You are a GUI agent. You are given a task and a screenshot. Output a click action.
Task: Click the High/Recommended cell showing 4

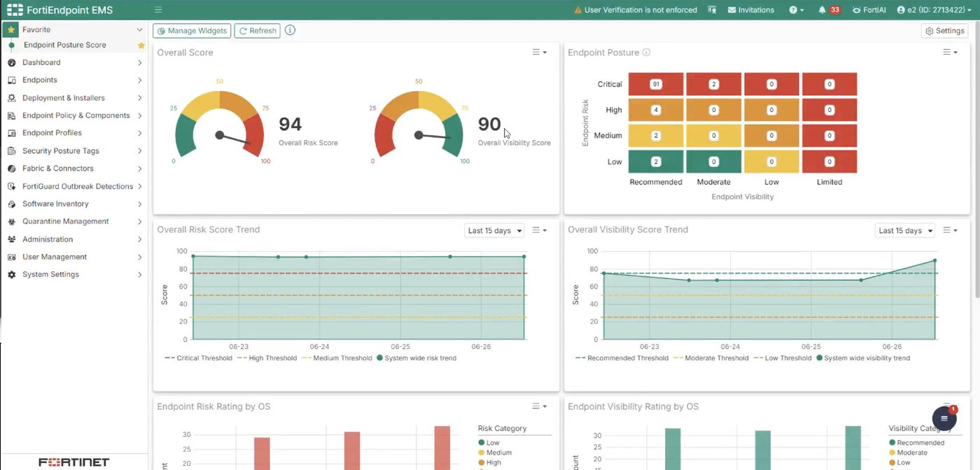(x=656, y=110)
